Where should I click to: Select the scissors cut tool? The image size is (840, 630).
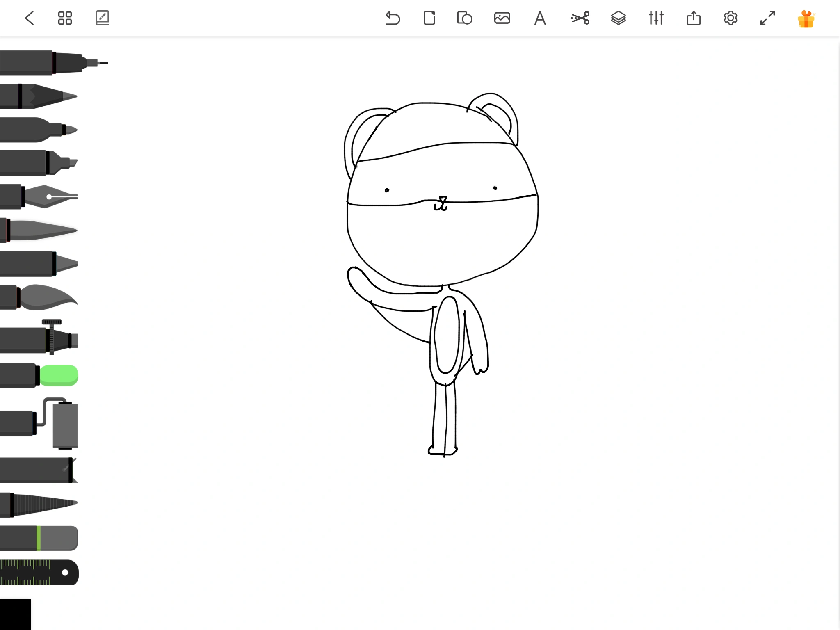tap(580, 18)
